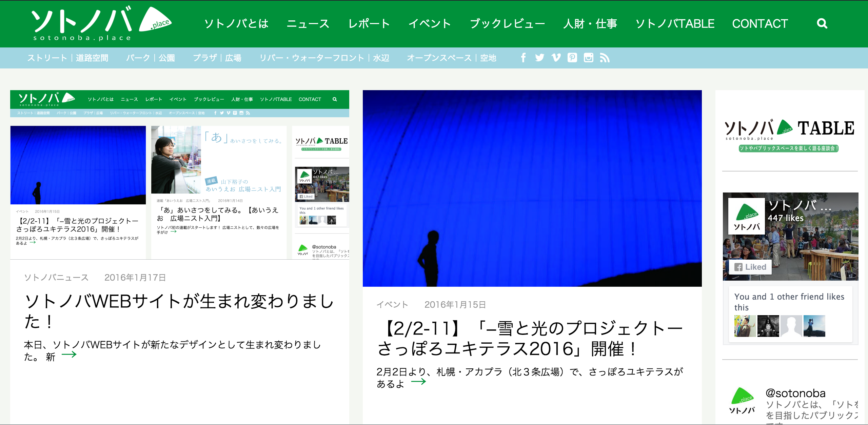Select the ストリート｜道路空間 category

[x=68, y=58]
